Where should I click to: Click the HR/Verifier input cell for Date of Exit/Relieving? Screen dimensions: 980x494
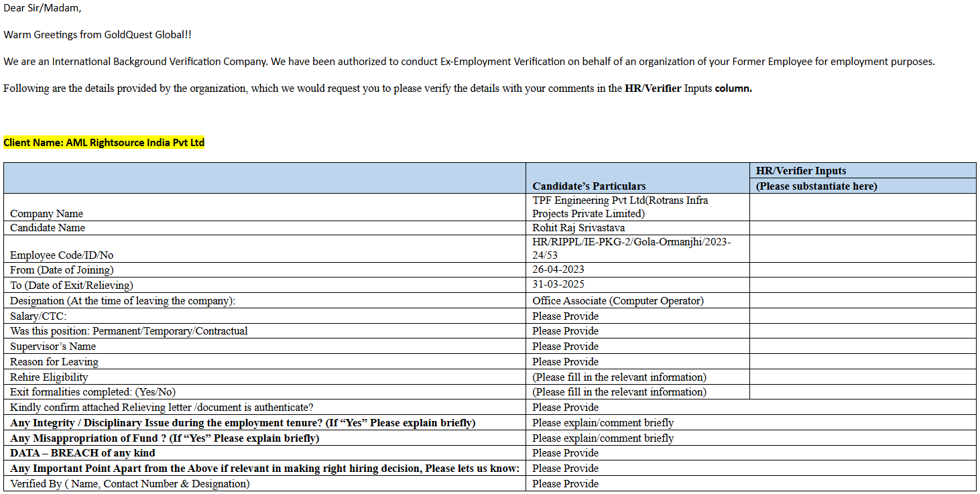(863, 285)
